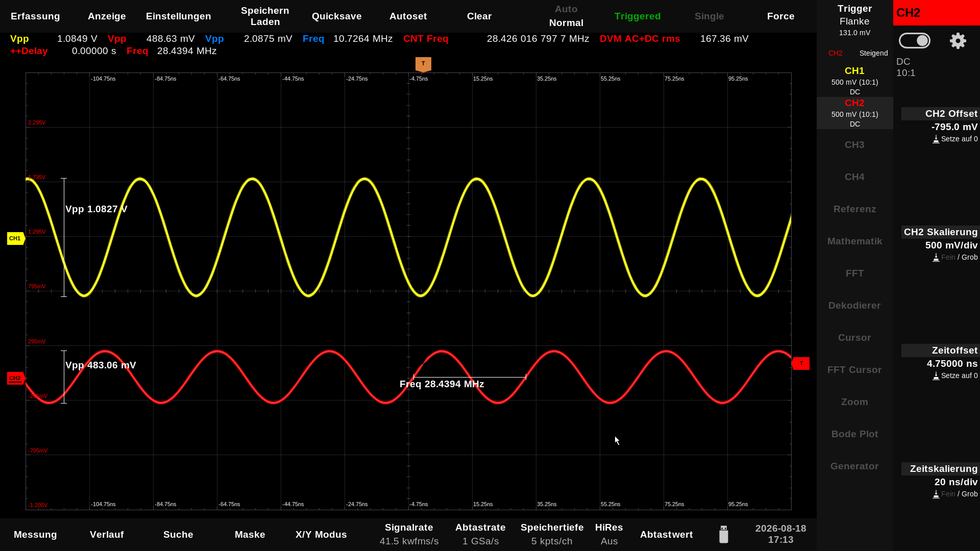Image resolution: width=980 pixels, height=551 pixels.
Task: Click the USB storage icon in bottom bar
Action: (723, 534)
